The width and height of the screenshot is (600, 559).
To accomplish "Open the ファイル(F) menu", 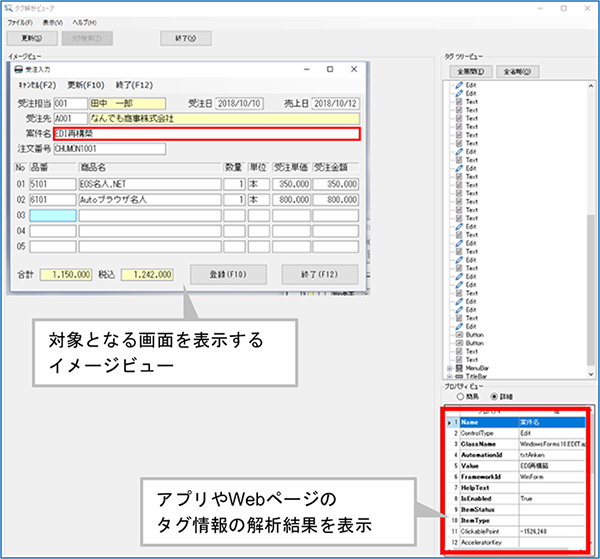I will click(20, 21).
